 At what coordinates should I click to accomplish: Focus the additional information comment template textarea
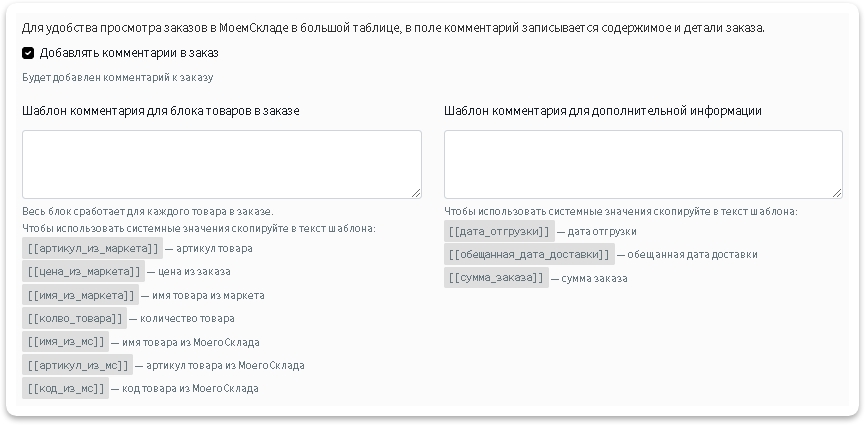(643, 164)
